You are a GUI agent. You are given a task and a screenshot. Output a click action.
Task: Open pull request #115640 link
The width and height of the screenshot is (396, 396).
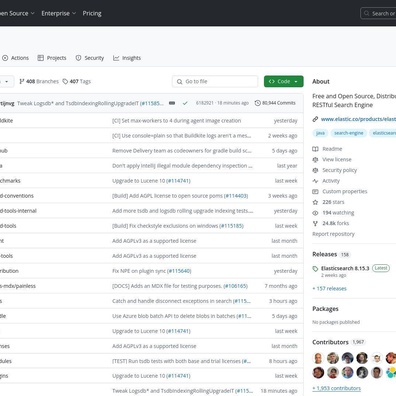[x=179, y=271]
